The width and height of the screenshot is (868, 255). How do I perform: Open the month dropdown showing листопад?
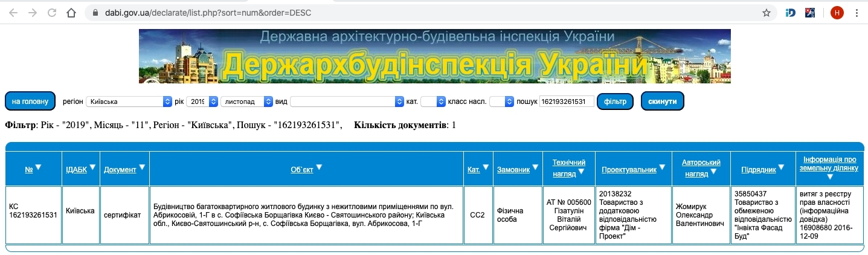point(247,102)
